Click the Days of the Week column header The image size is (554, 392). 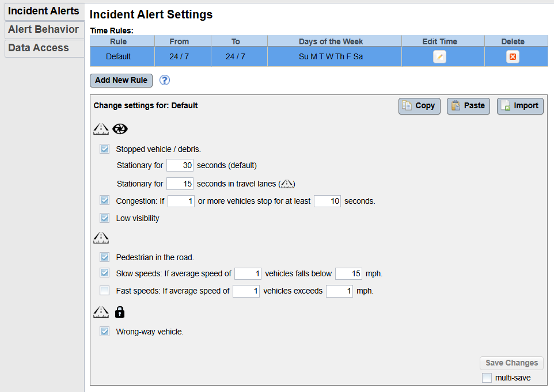335,41
